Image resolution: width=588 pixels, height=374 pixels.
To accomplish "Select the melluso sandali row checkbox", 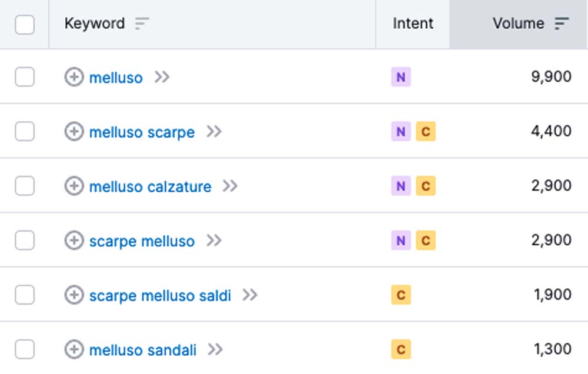I will 25,350.
